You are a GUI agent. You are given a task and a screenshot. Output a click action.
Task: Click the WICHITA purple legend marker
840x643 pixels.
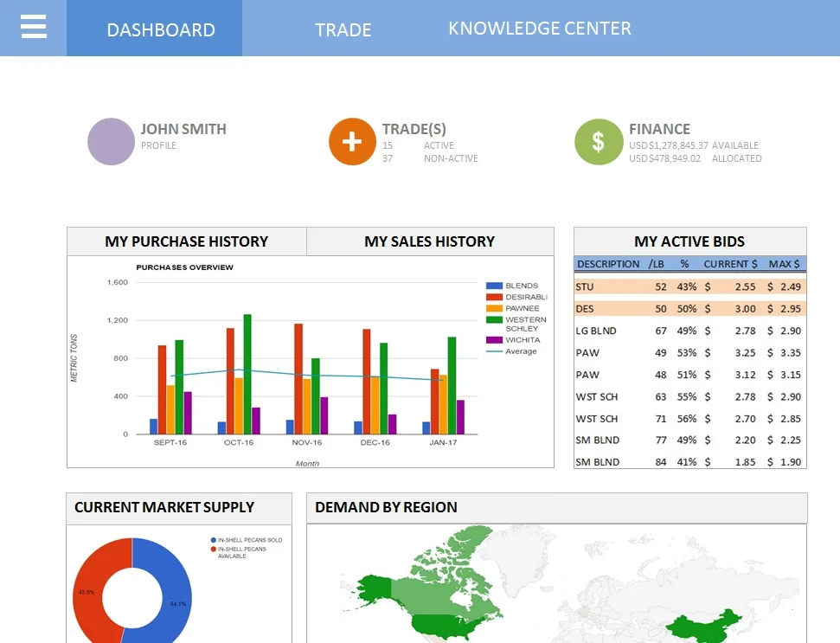[494, 338]
